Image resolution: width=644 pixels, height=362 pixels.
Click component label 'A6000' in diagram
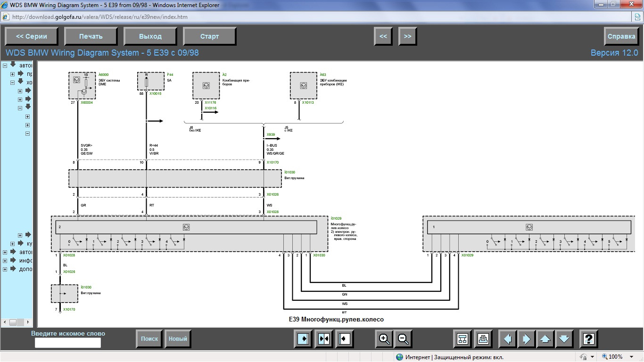click(x=103, y=75)
